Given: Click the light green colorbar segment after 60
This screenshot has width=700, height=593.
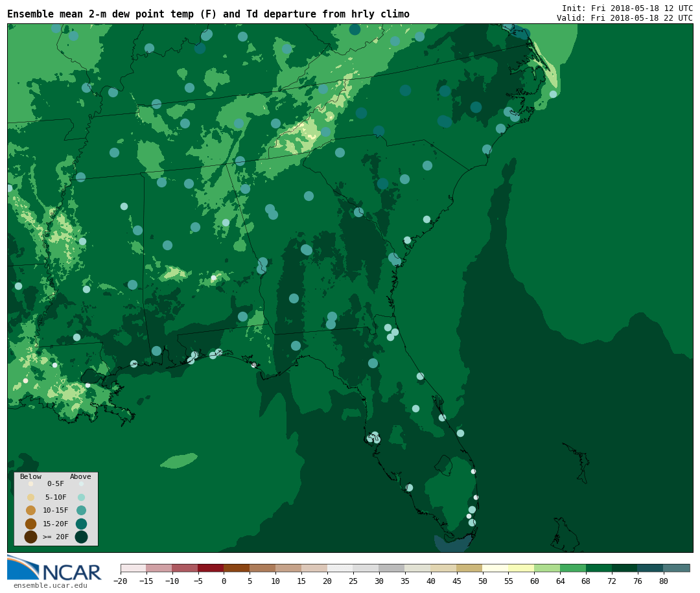Looking at the screenshot, I should (x=547, y=568).
